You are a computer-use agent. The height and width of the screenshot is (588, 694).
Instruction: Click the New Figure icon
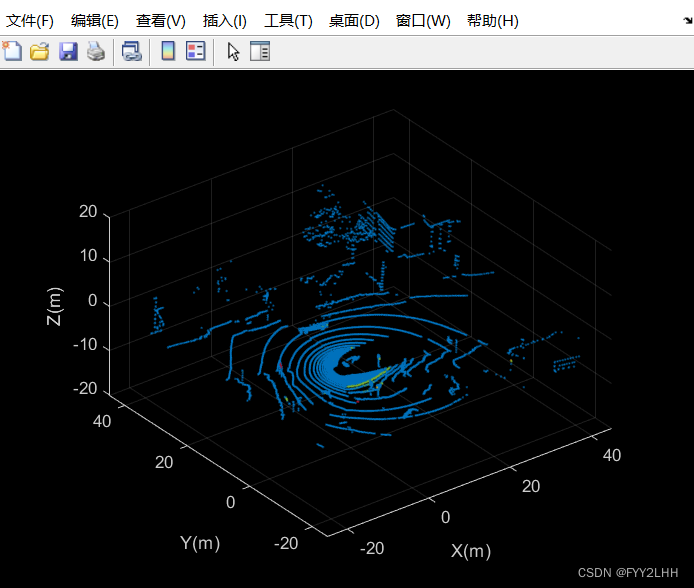pos(12,51)
